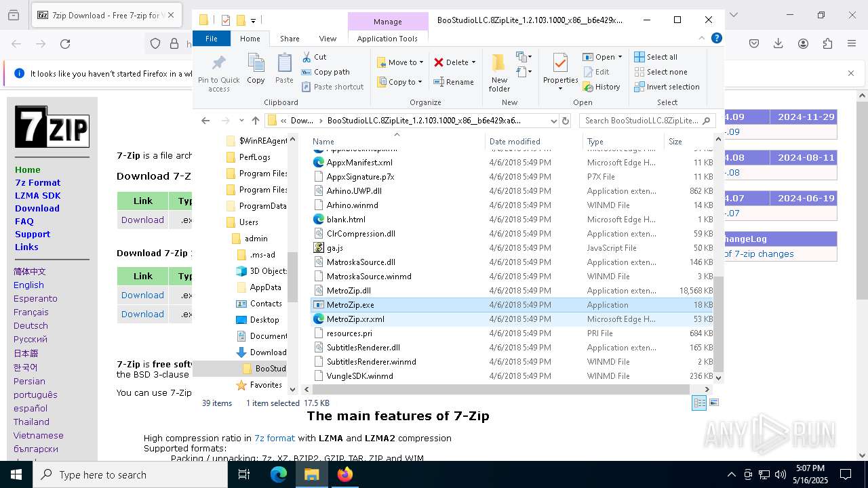Switch to the View tab

328,39
